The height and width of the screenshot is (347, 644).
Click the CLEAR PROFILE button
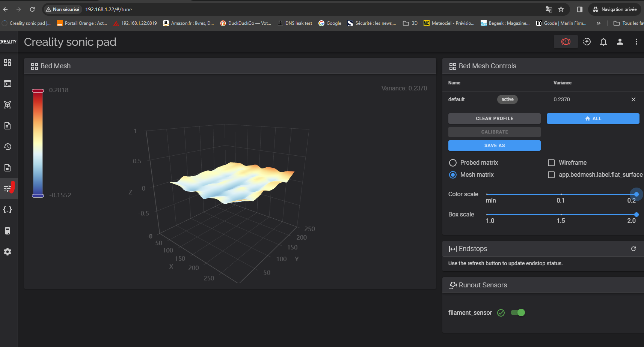click(x=494, y=119)
